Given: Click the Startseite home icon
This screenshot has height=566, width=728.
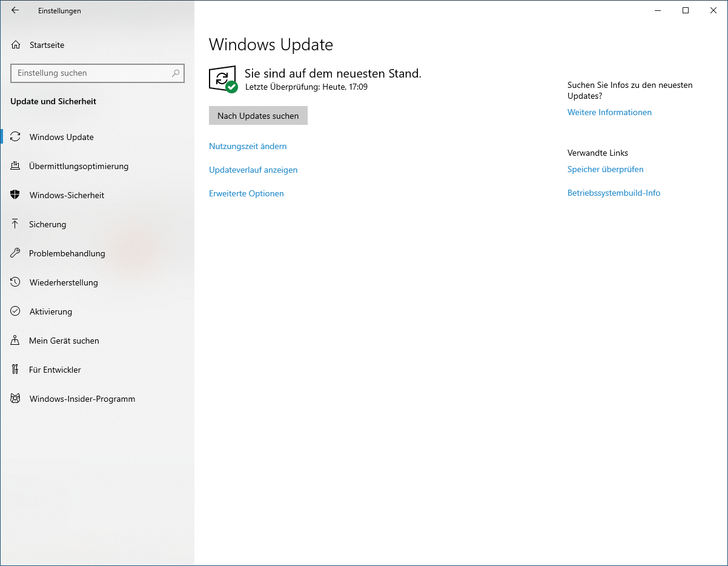Looking at the screenshot, I should [16, 45].
